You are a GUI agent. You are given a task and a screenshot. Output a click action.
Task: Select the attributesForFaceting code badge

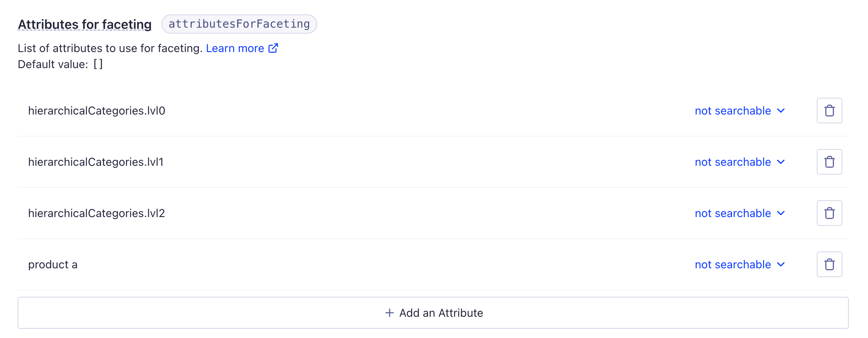[239, 24]
